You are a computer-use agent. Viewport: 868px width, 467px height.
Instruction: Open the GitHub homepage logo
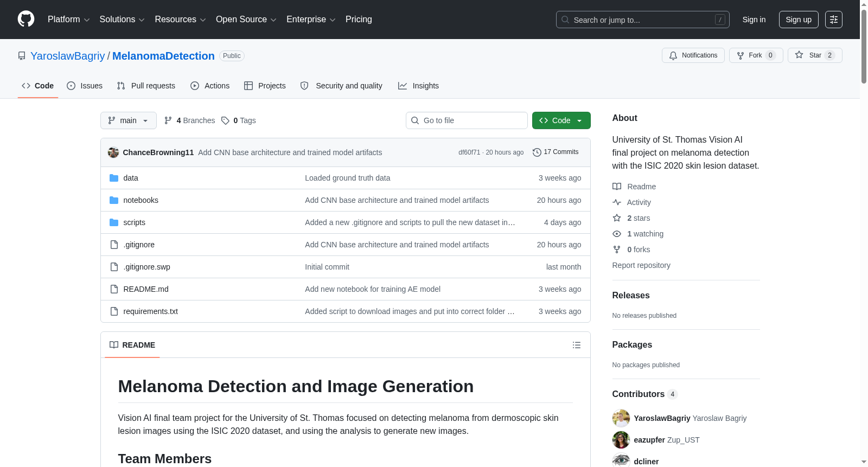pos(26,20)
